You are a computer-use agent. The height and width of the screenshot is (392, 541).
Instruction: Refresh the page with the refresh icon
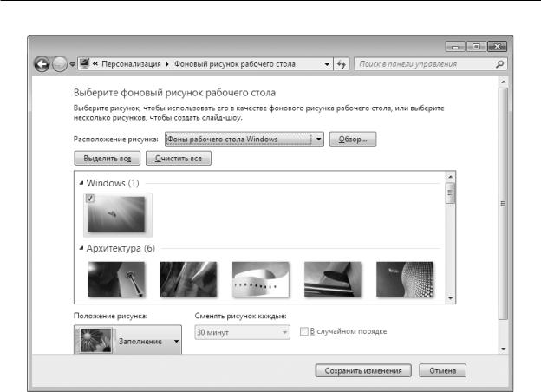[x=342, y=64]
